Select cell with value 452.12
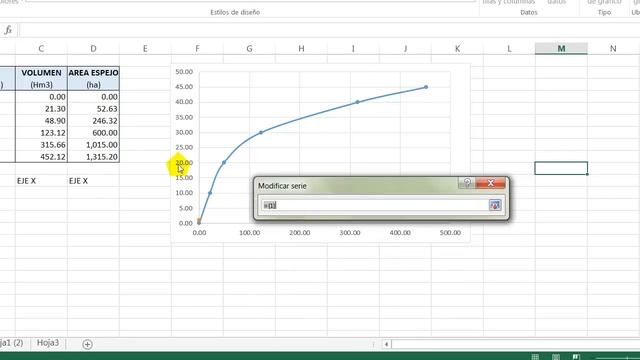Screen dimensions: 640x360 click(x=41, y=157)
